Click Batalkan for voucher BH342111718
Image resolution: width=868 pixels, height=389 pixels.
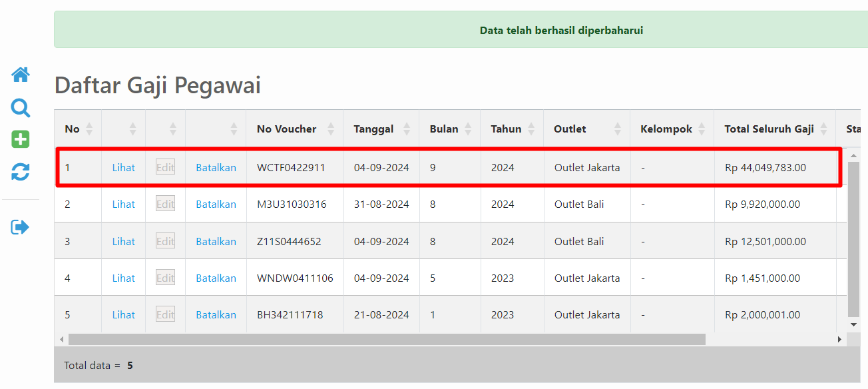pyautogui.click(x=216, y=315)
